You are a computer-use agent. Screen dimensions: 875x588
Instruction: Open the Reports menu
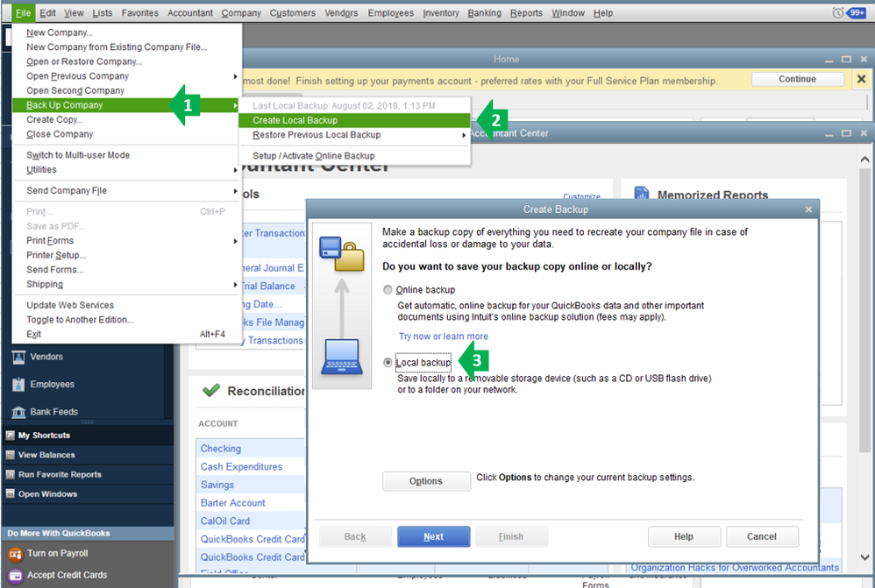click(x=526, y=13)
